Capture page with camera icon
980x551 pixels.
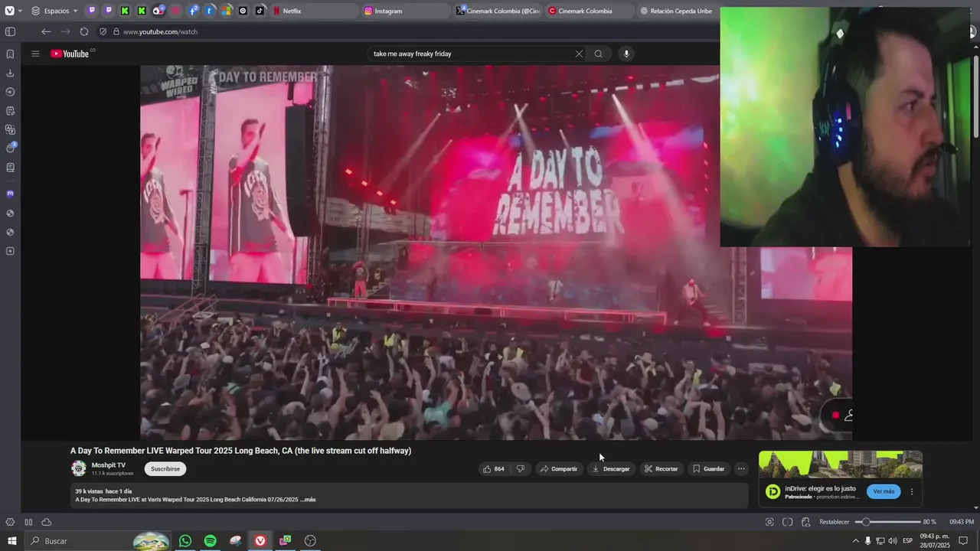coord(769,522)
